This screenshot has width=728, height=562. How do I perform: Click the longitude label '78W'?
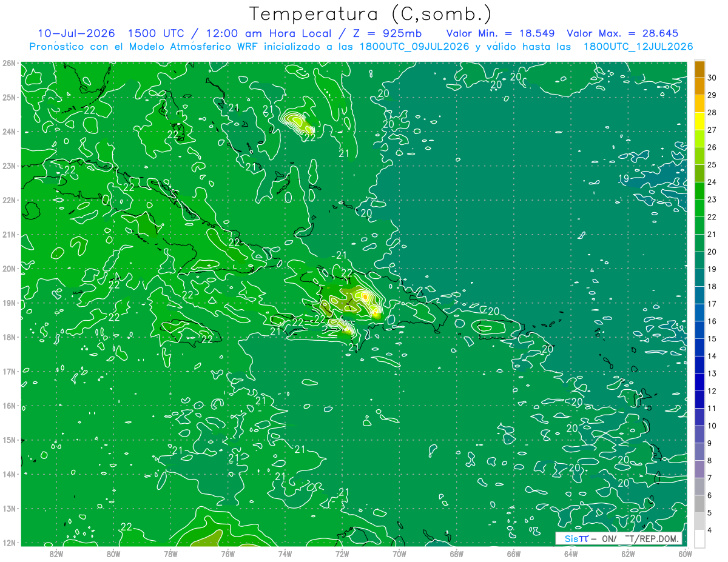coord(170,554)
